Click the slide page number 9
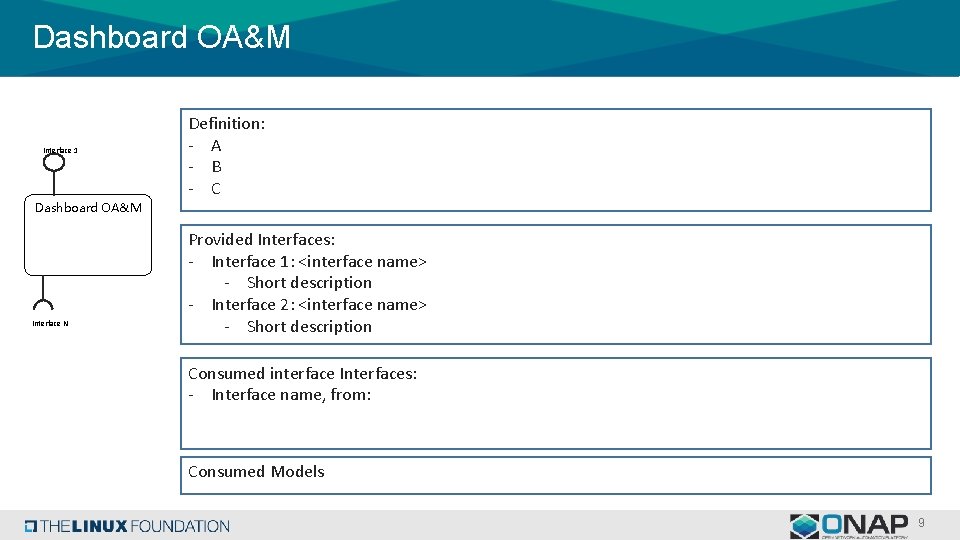 pos(921,522)
